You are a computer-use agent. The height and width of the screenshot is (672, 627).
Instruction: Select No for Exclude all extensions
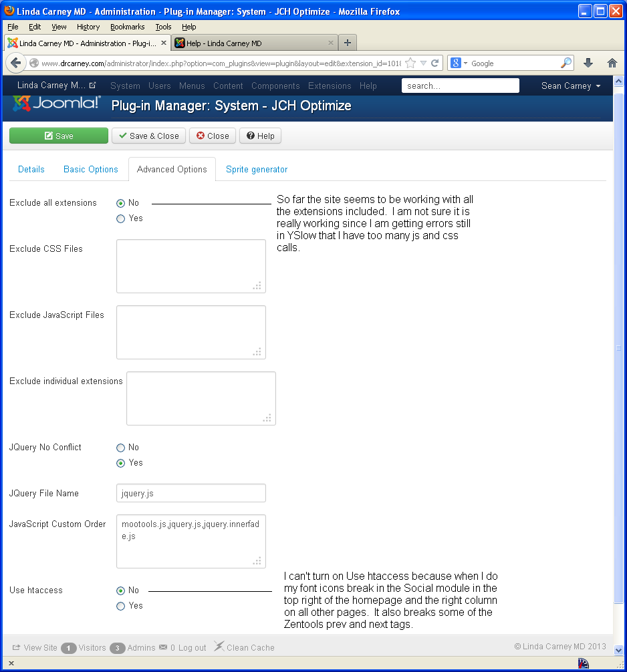click(x=120, y=203)
